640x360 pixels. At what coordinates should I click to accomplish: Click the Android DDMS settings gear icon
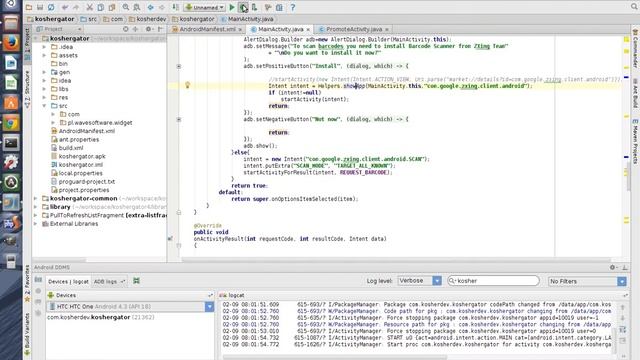point(612,267)
